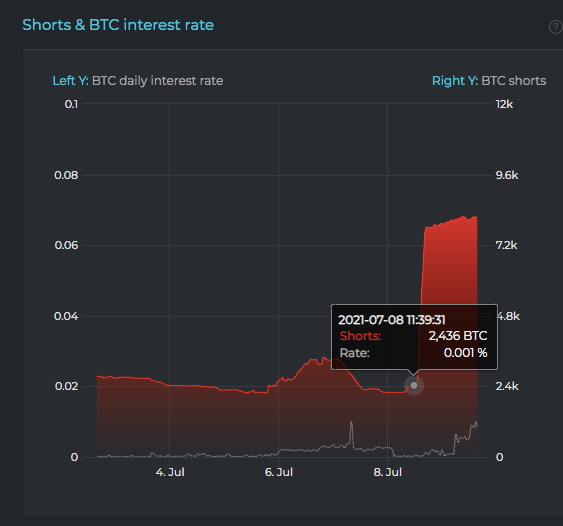This screenshot has height=526, width=563.
Task: Click the 12k right axis value
Action: tap(504, 104)
